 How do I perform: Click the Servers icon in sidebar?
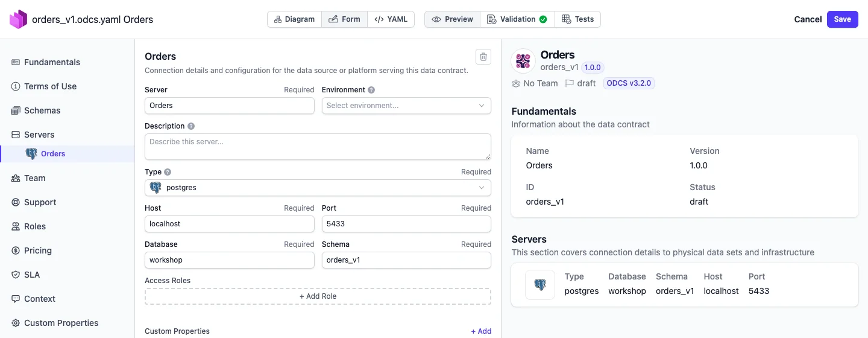coord(16,135)
